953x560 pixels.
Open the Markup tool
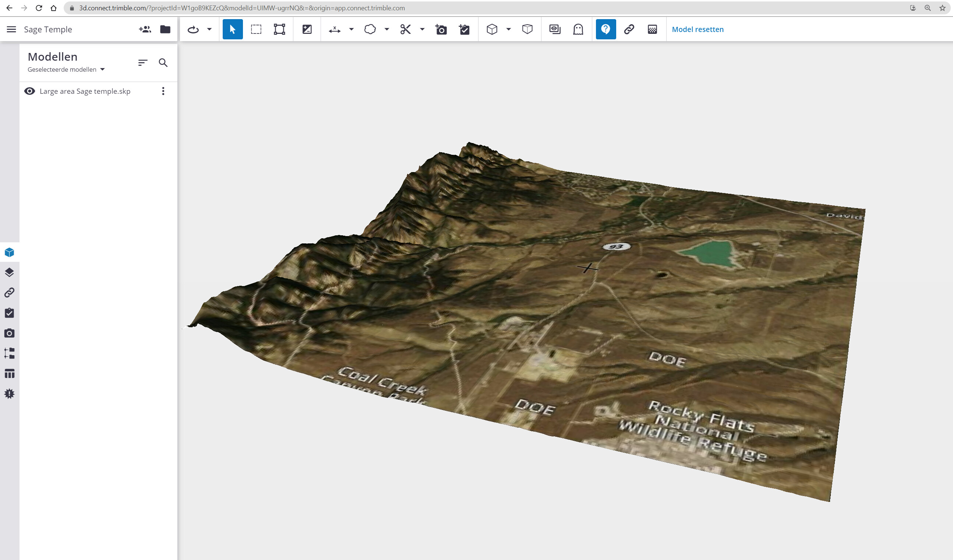(371, 29)
